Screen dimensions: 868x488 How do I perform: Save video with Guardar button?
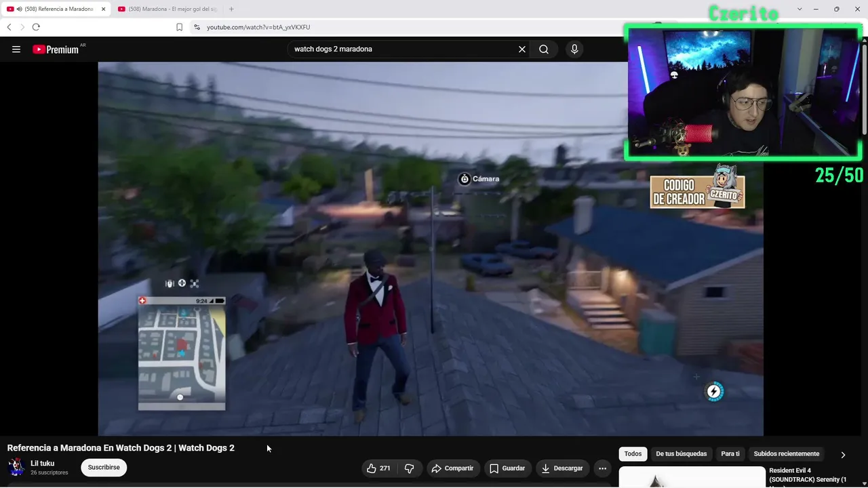tap(507, 468)
